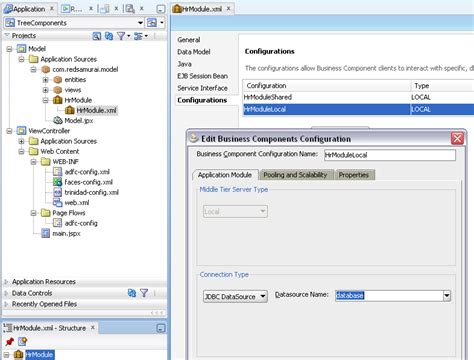Viewport: 474px width, 360px height.
Task: Click the new view icon in Structure panel
Action: pyautogui.click(x=22, y=341)
